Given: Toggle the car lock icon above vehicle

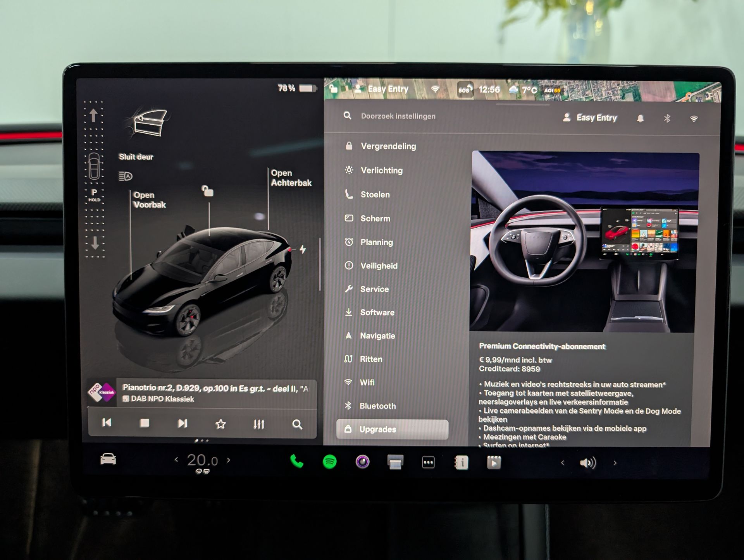Looking at the screenshot, I should [208, 191].
